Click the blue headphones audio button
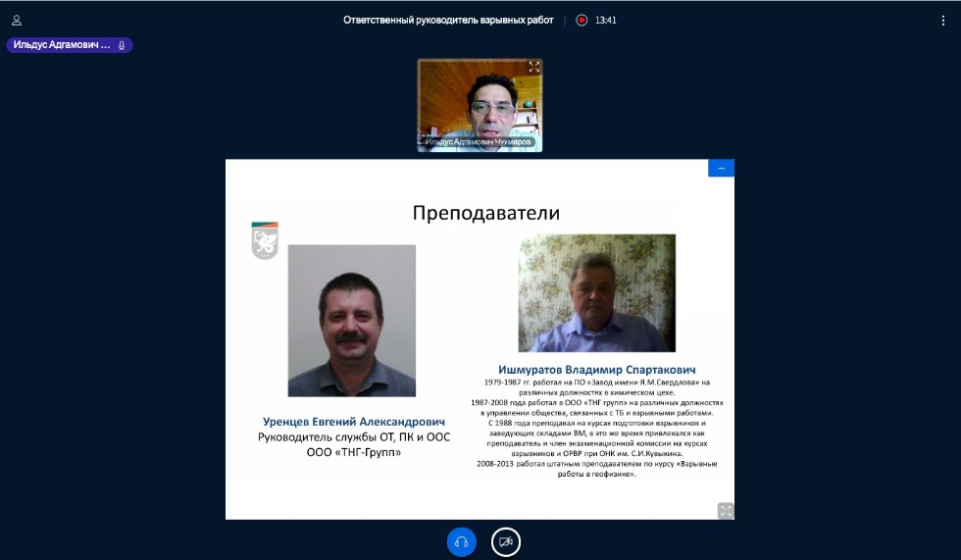The image size is (961, 560). click(x=461, y=541)
